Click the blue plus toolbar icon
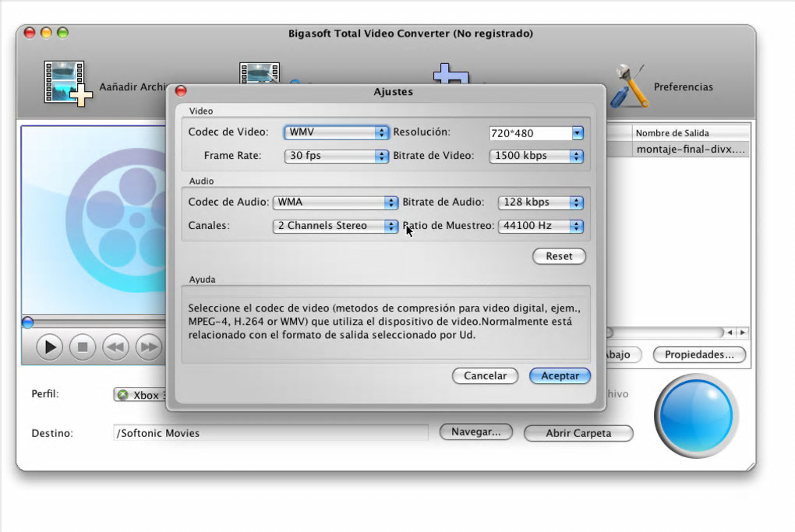Viewport: 795px width, 532px height. pyautogui.click(x=450, y=73)
